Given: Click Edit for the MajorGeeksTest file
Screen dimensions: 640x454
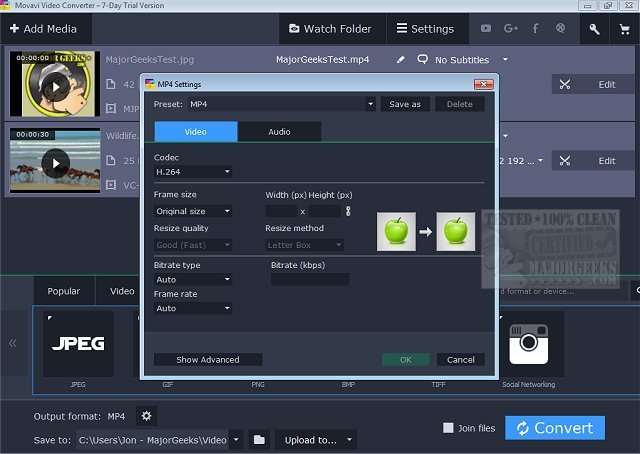Looking at the screenshot, I should tap(607, 85).
